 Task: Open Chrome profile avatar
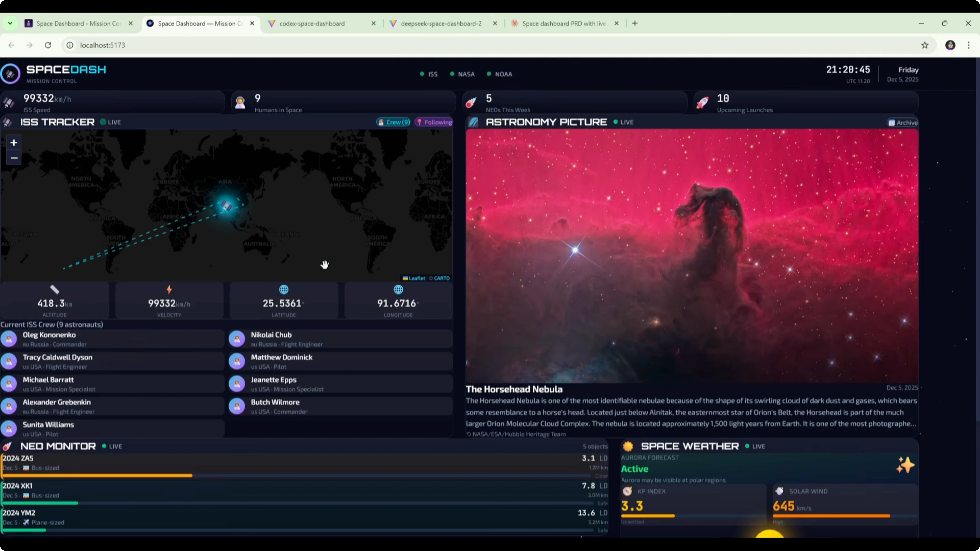950,45
